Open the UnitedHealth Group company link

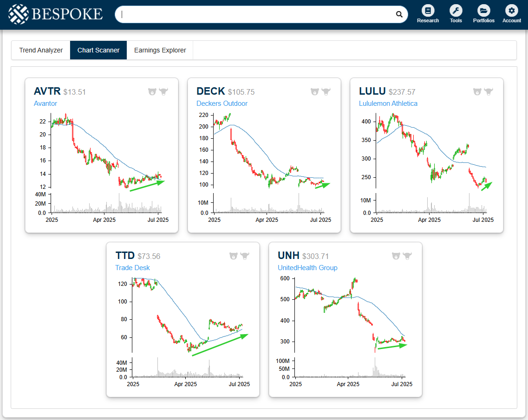click(x=307, y=268)
